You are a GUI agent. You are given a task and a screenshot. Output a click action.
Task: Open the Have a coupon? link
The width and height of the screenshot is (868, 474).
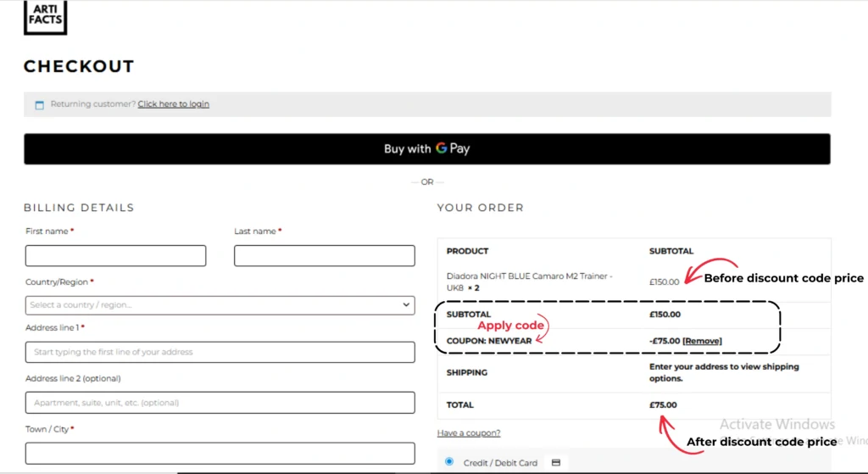[468, 433]
